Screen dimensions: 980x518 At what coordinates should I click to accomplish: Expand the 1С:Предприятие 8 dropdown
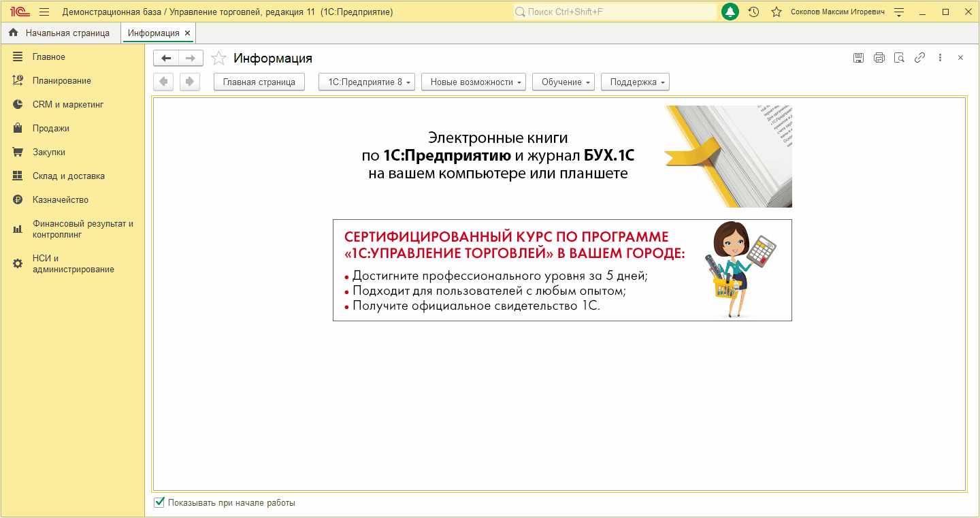(x=367, y=82)
